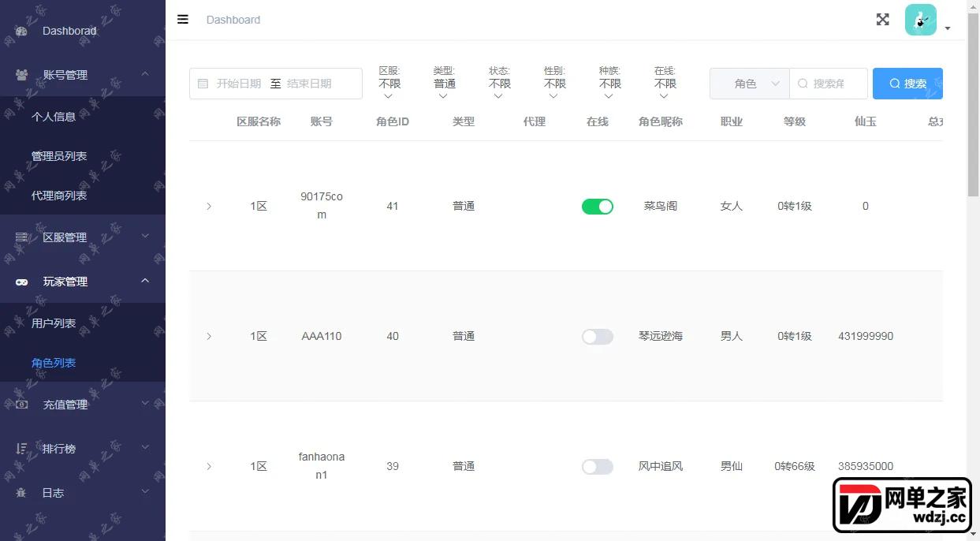Open the 在线 filter dropdown
This screenshot has height=541, width=980.
[x=665, y=84]
